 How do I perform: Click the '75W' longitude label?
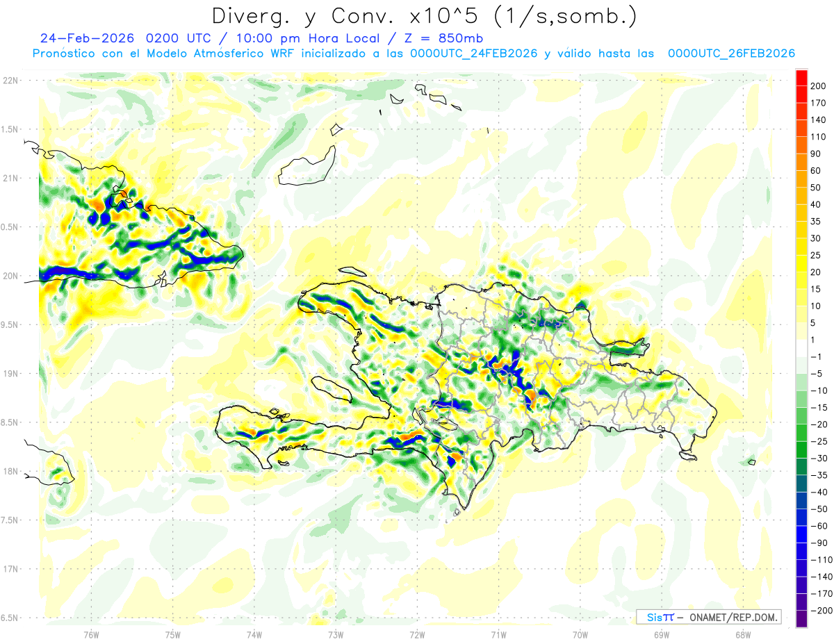pyautogui.click(x=172, y=634)
